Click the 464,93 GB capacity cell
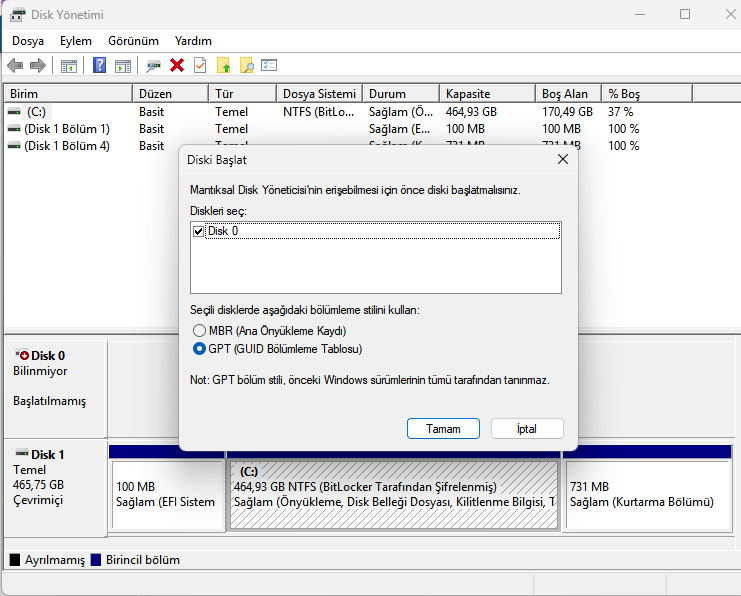Viewport: 741px width, 596px height. click(x=471, y=112)
